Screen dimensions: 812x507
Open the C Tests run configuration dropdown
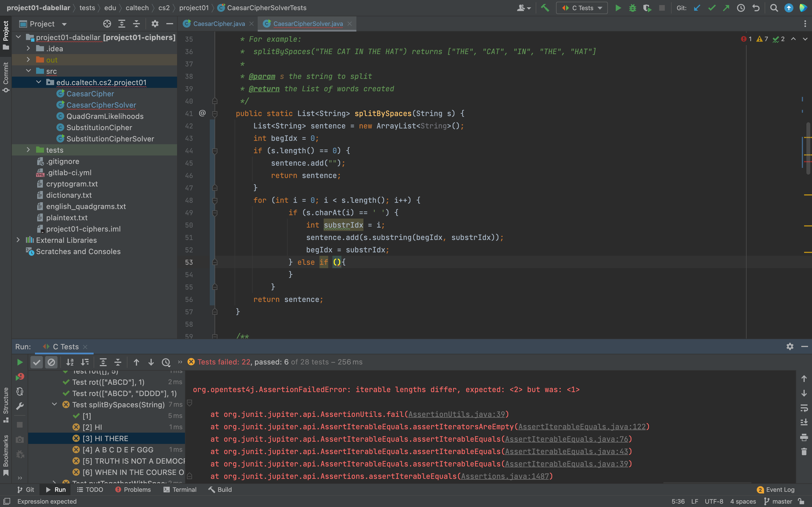pos(582,8)
